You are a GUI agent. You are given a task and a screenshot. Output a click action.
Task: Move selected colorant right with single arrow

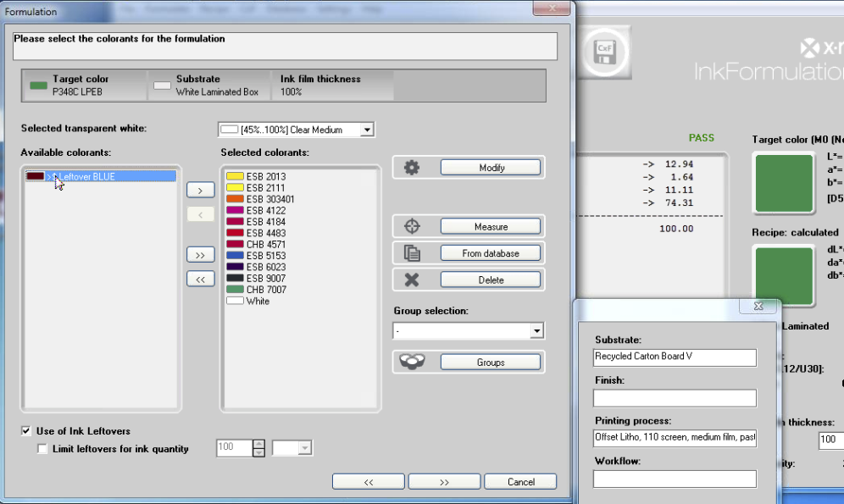(200, 190)
